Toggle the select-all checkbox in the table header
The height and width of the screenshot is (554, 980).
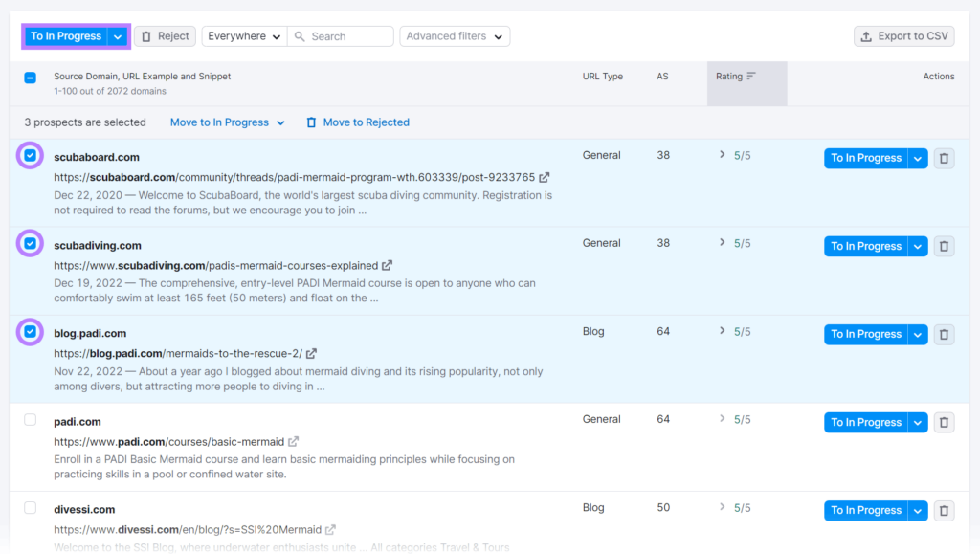click(x=30, y=78)
